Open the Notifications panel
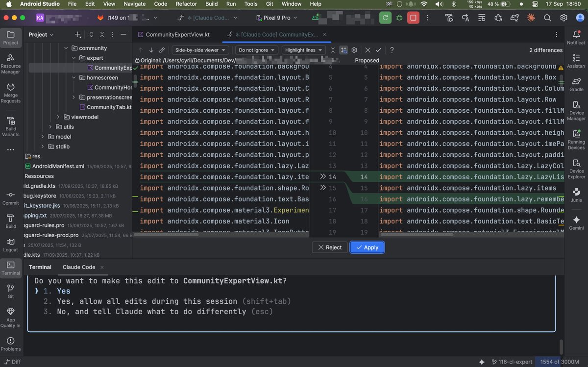 coord(576,38)
